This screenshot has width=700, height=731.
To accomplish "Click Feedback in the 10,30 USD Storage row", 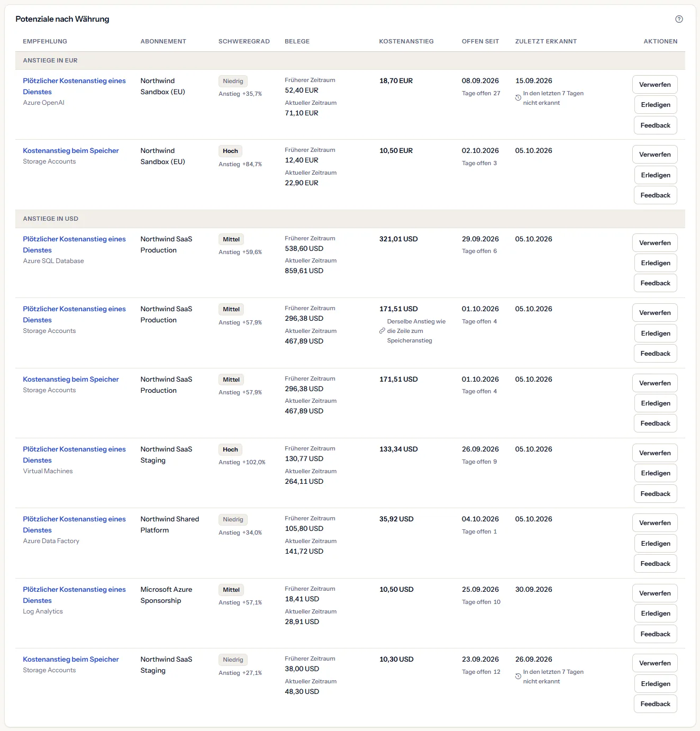I will 656,704.
